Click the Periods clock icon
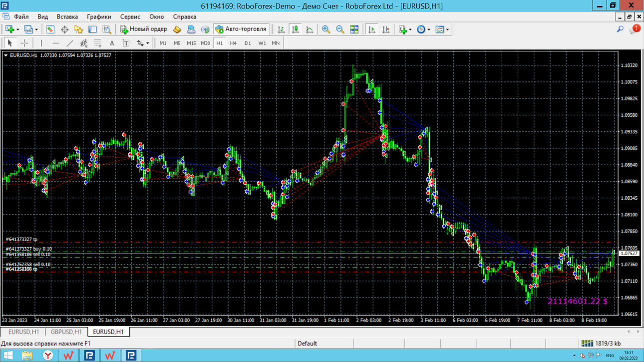The width and height of the screenshot is (644, 362). pos(421,29)
